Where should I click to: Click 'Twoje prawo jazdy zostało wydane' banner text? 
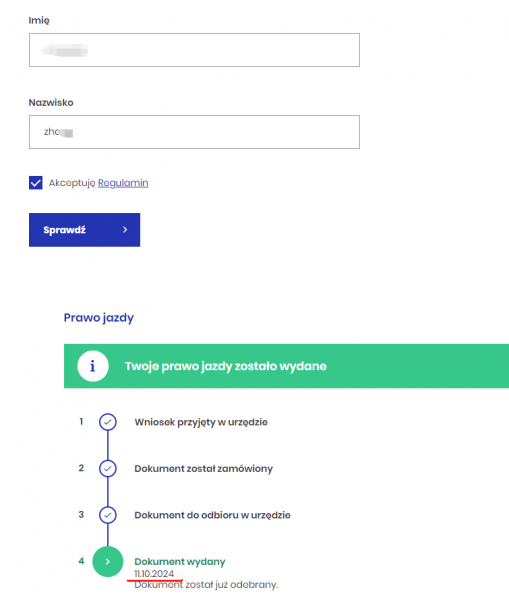tap(226, 366)
